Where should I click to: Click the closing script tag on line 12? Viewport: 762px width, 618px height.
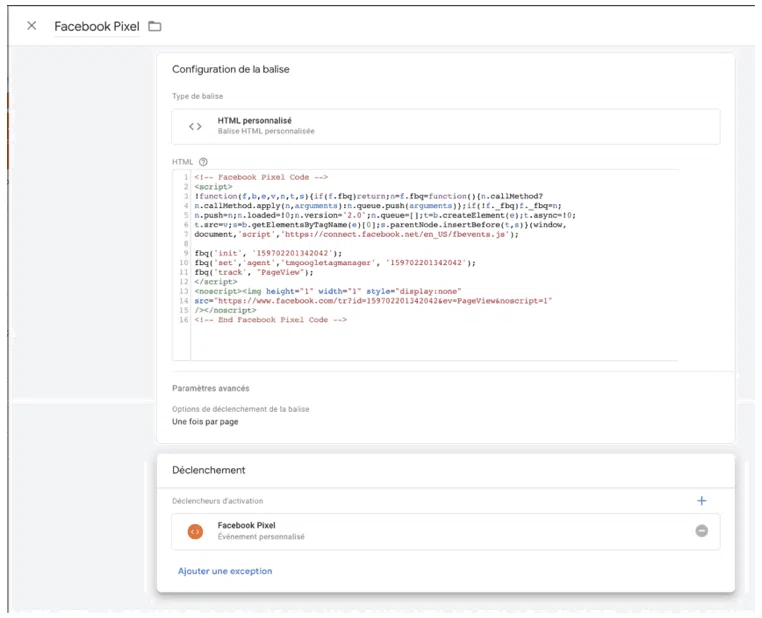(216, 282)
